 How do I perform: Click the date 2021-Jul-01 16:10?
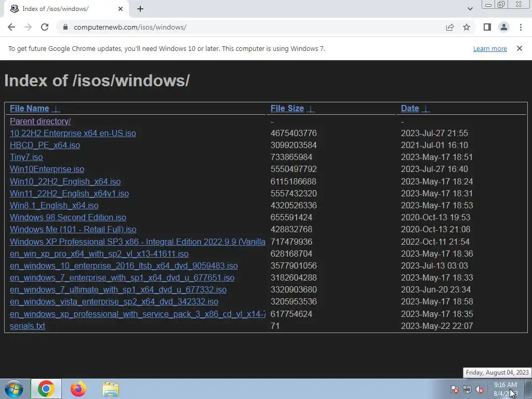pos(434,145)
